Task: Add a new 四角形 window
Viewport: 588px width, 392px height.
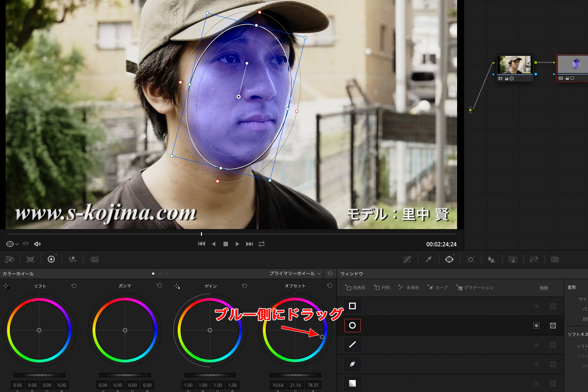Action: tap(355, 287)
